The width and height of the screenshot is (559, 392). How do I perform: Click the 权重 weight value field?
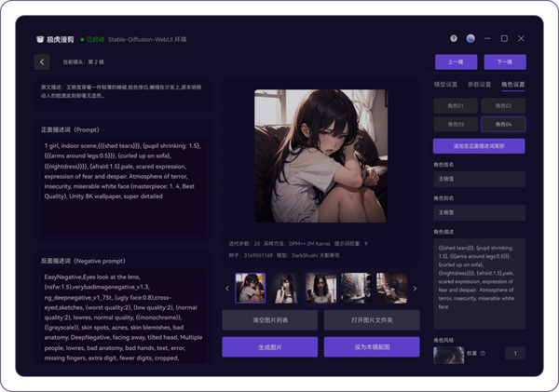515,353
